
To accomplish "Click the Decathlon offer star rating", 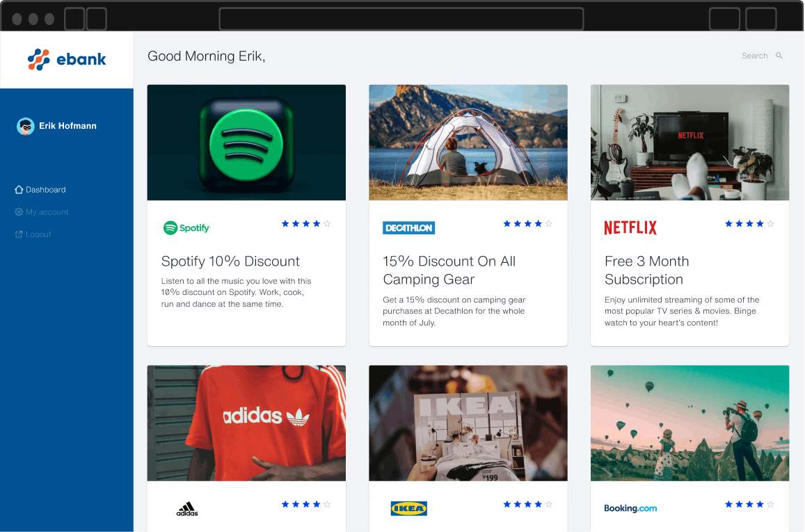I will click(x=528, y=224).
